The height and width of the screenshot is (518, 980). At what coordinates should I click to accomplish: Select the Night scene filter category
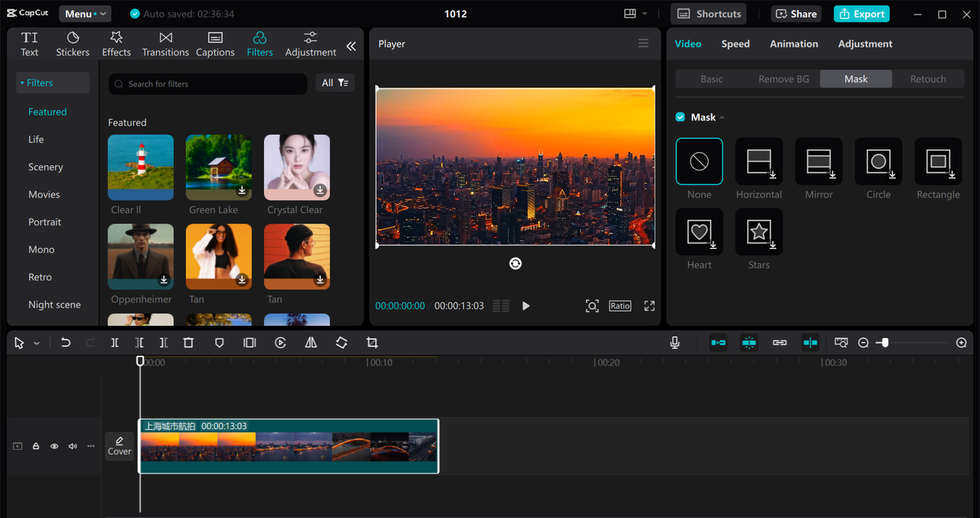(54, 305)
